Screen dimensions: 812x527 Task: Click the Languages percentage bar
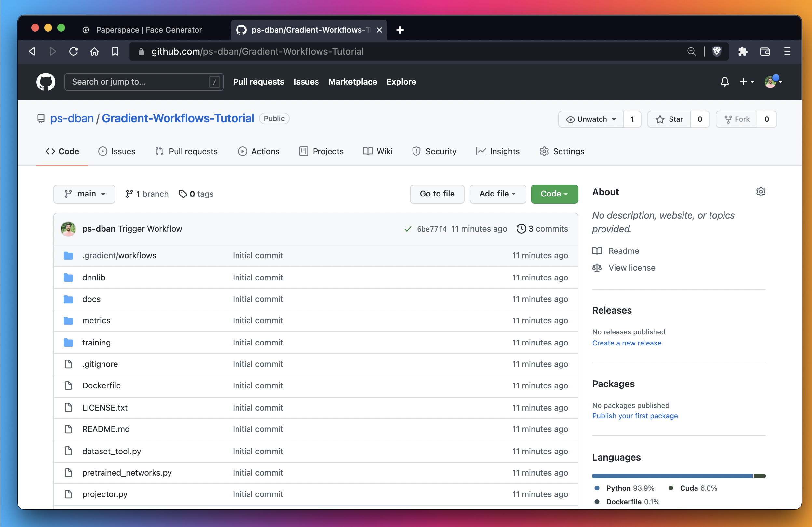(x=679, y=476)
